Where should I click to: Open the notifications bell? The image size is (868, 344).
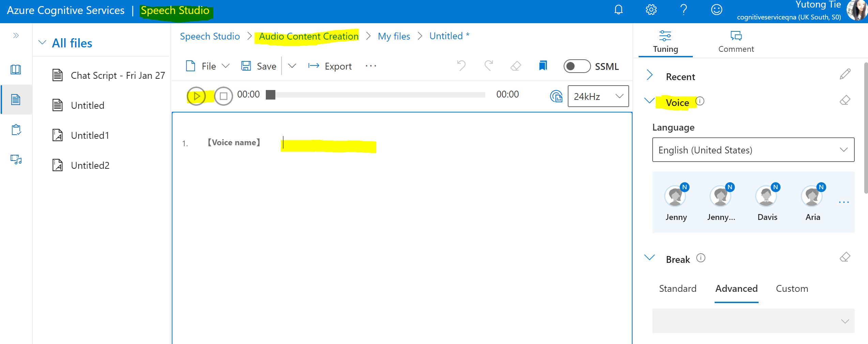point(619,10)
